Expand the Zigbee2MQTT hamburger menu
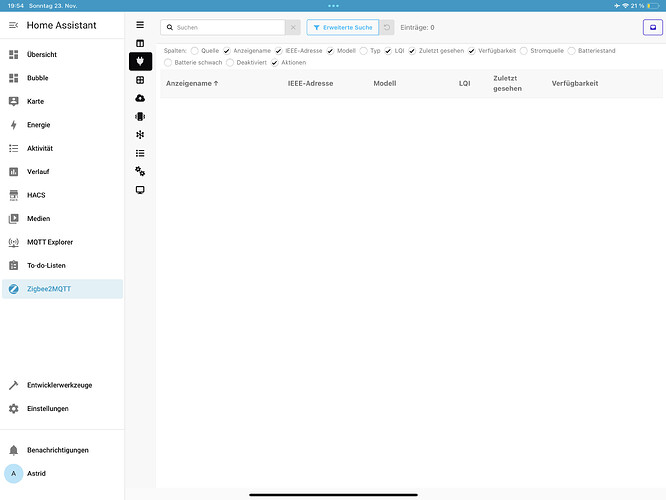 pos(140,25)
